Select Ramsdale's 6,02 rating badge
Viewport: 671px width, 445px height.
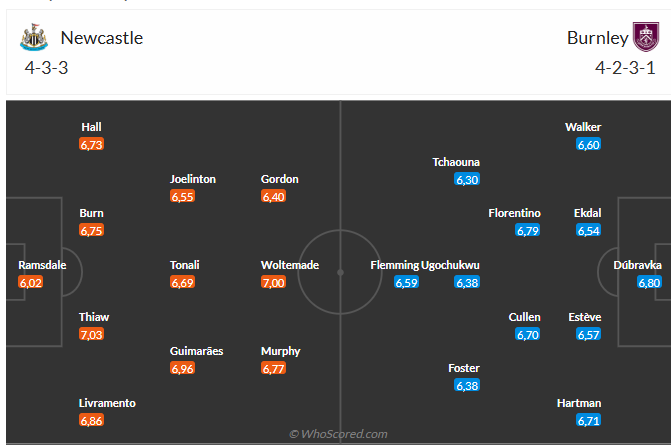click(x=31, y=283)
